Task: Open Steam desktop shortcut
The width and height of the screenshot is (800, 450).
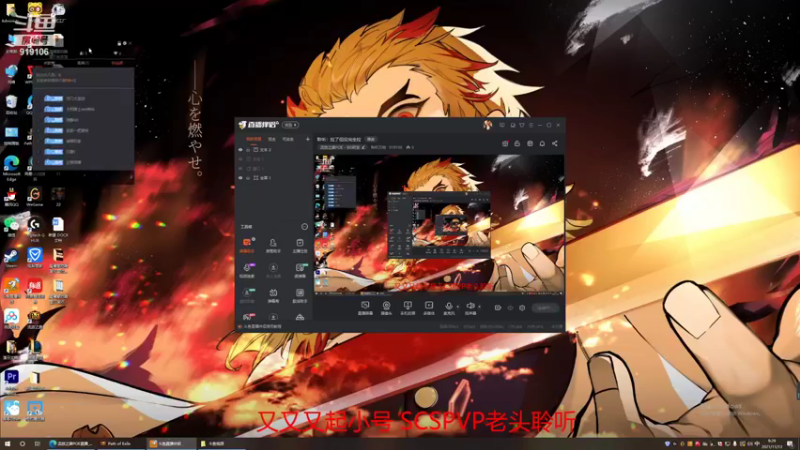Action: [x=11, y=258]
